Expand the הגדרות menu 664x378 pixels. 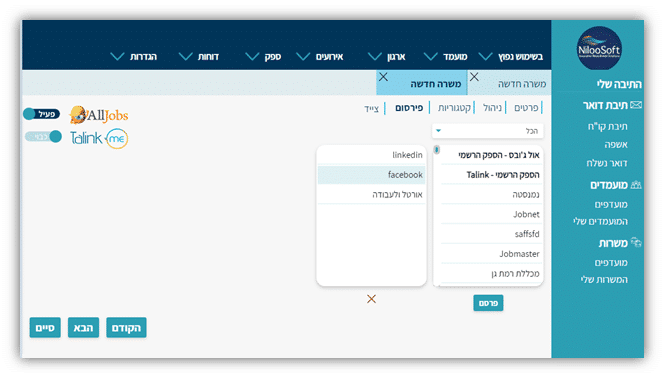point(133,56)
